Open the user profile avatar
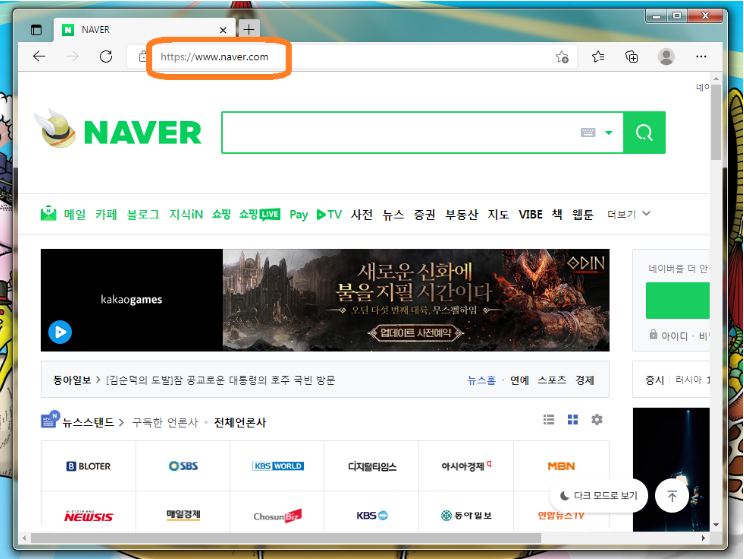Image resolution: width=744 pixels, height=559 pixels. (x=666, y=56)
